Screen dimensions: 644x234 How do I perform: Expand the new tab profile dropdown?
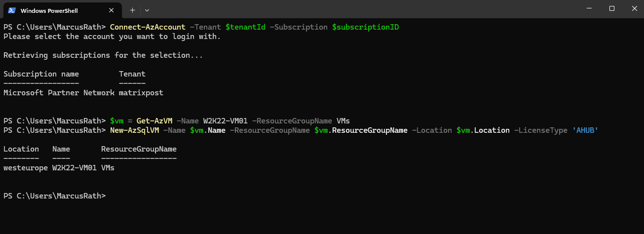tap(147, 10)
